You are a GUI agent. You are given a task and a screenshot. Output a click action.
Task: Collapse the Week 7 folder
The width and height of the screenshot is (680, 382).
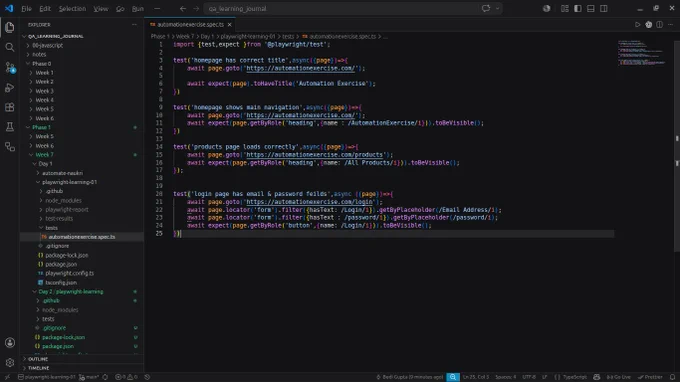(x=82, y=155)
